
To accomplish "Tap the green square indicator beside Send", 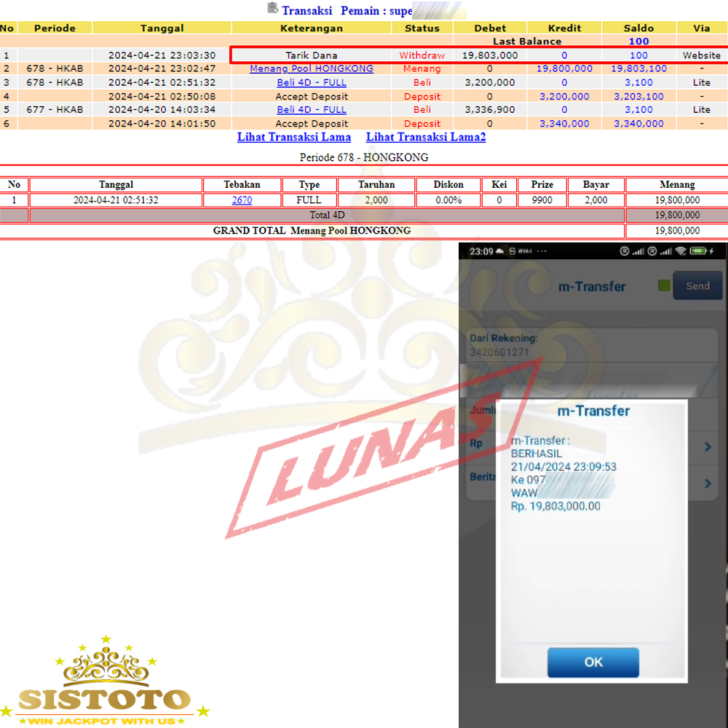I will point(664,286).
